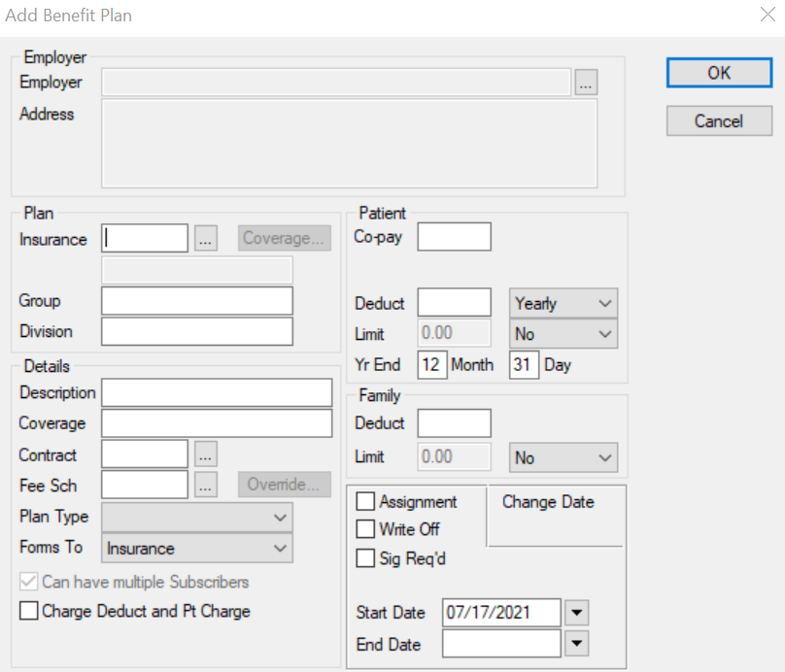Open the Plan Type dropdown
The width and height of the screenshot is (785, 672).
[x=196, y=518]
